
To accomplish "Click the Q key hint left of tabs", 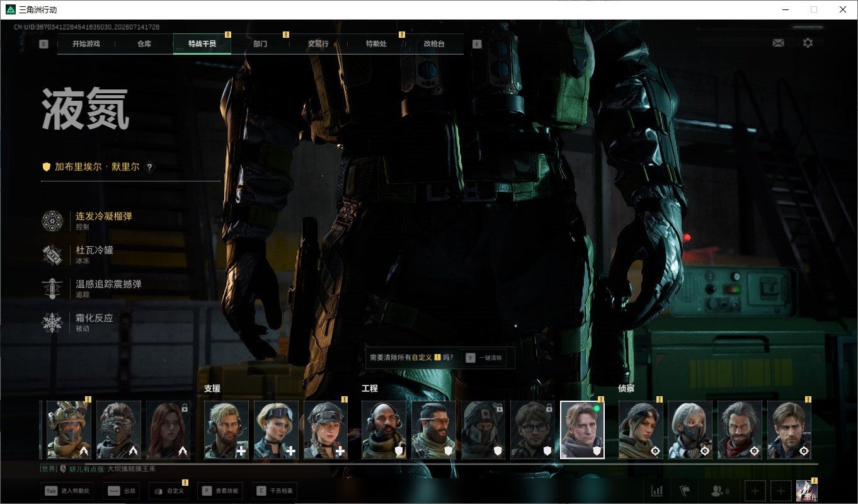I will (43, 44).
